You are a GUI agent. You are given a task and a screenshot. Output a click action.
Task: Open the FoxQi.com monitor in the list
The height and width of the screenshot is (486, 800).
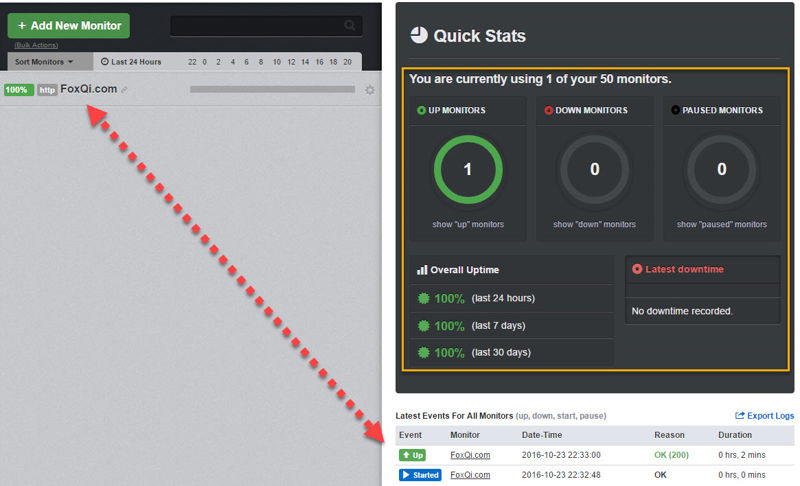click(89, 89)
